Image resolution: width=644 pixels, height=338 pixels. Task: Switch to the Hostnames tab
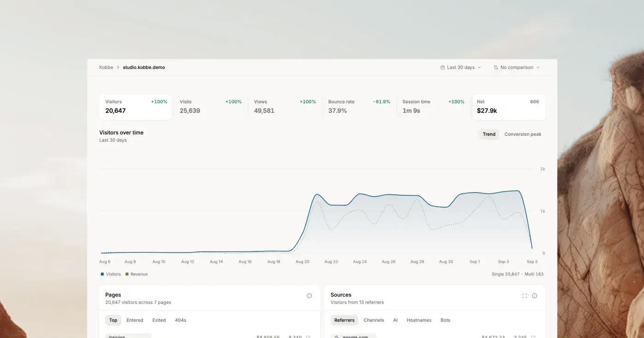coord(419,320)
